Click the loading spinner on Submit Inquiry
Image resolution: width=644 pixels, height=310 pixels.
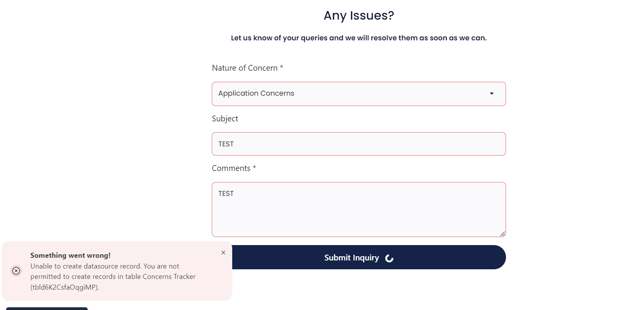coord(389,258)
